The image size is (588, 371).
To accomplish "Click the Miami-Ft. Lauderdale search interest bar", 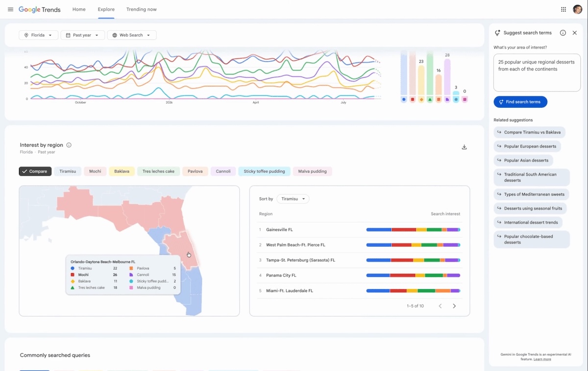I will (x=413, y=291).
